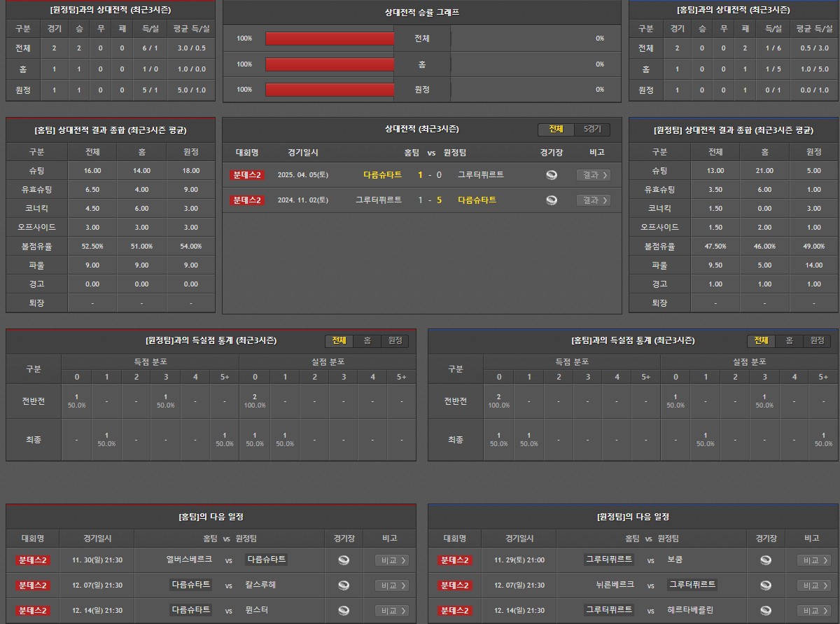The height and width of the screenshot is (624, 840).
Task: Open 결과 for 다름슈타트 1-0 그루터퓌르트
Action: (593, 175)
